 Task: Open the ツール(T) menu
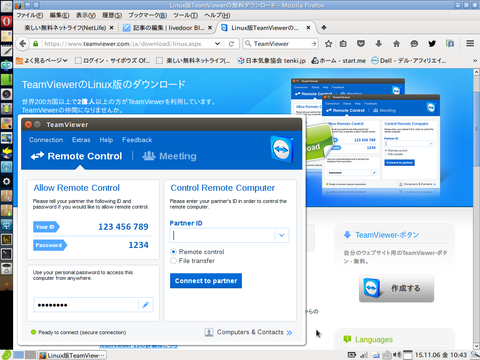(185, 15)
